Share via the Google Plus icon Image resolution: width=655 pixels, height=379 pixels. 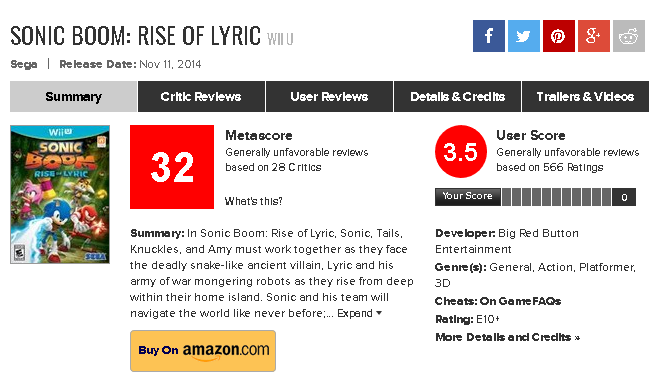coord(594,36)
